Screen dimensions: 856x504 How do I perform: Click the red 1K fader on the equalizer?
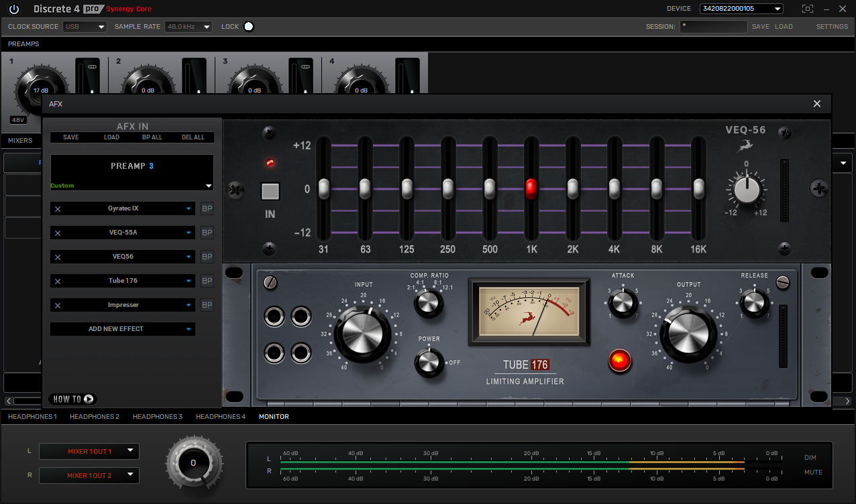pos(531,190)
